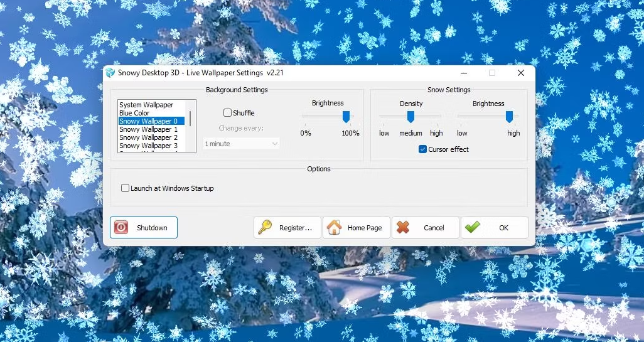644x342 pixels.
Task: Select Snowy Wallpaper 2 in list
Action: click(148, 137)
